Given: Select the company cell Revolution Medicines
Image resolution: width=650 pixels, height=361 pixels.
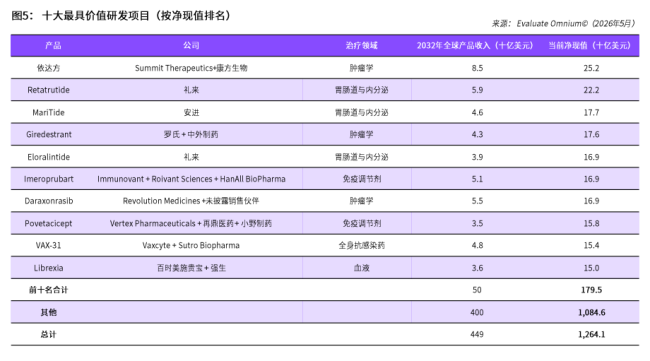Looking at the screenshot, I should point(191,201).
